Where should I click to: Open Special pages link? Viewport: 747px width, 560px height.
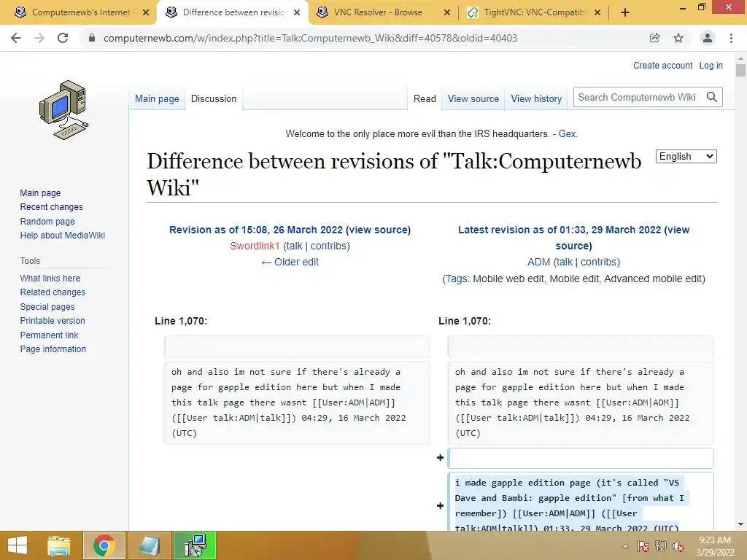coord(47,307)
